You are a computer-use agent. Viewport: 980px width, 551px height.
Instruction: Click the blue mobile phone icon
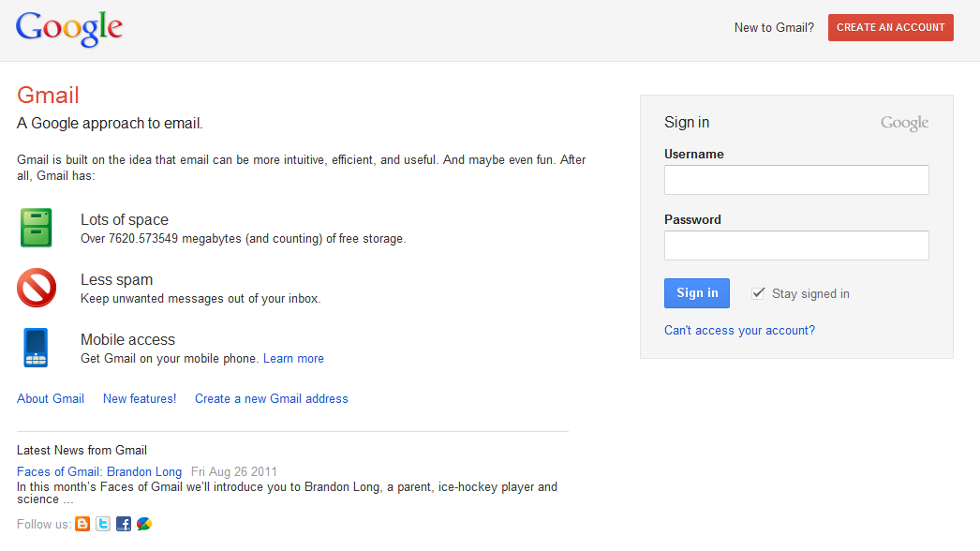coord(36,348)
